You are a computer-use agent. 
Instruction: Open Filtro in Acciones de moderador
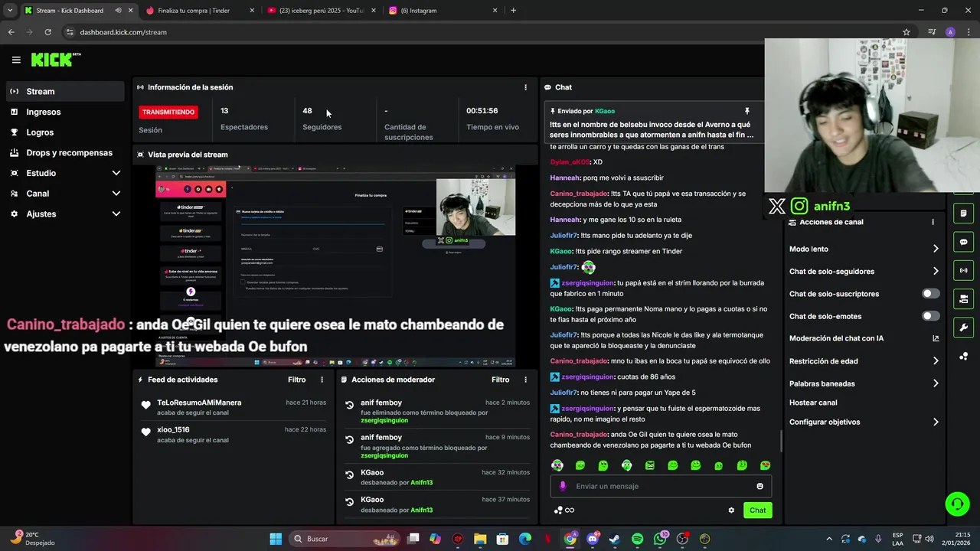pyautogui.click(x=501, y=380)
